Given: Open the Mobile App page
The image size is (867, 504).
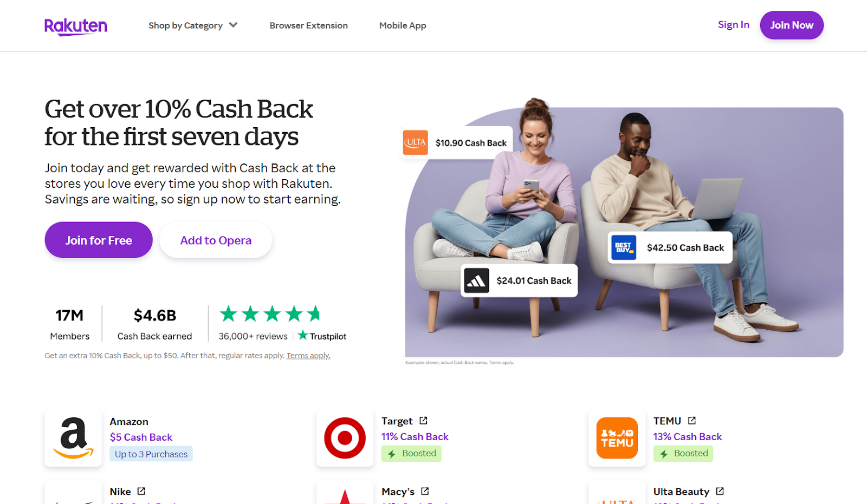Looking at the screenshot, I should pyautogui.click(x=403, y=25).
